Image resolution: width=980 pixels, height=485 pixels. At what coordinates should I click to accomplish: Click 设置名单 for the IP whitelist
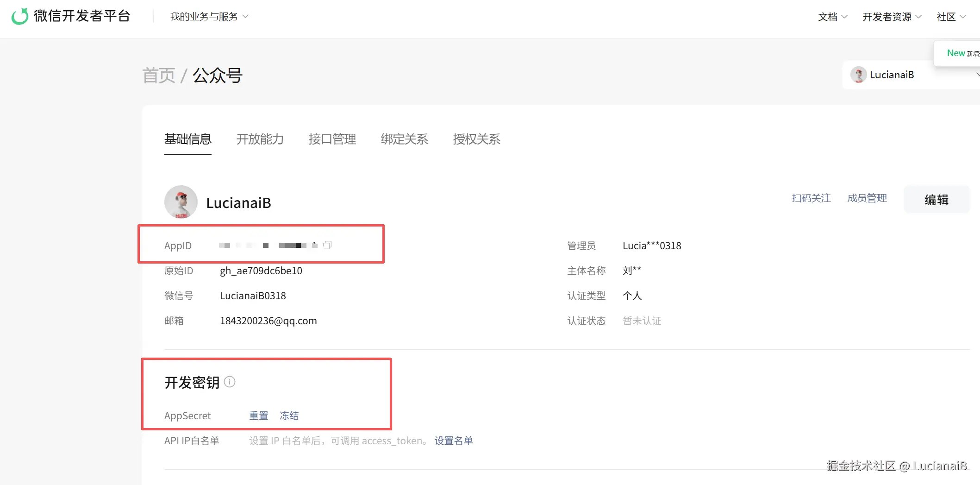(x=454, y=441)
